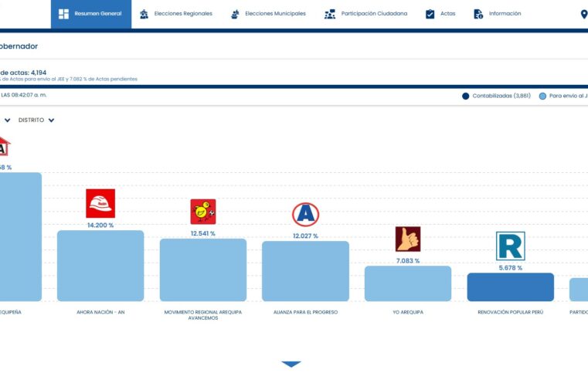The image size is (588, 380).
Task: Click the red house party logo
Action: point(5,147)
